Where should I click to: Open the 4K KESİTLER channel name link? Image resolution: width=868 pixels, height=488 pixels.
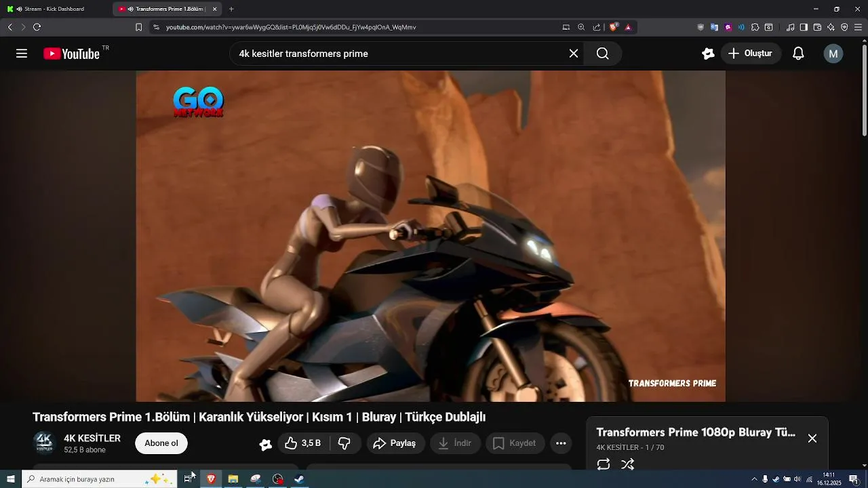(92, 439)
